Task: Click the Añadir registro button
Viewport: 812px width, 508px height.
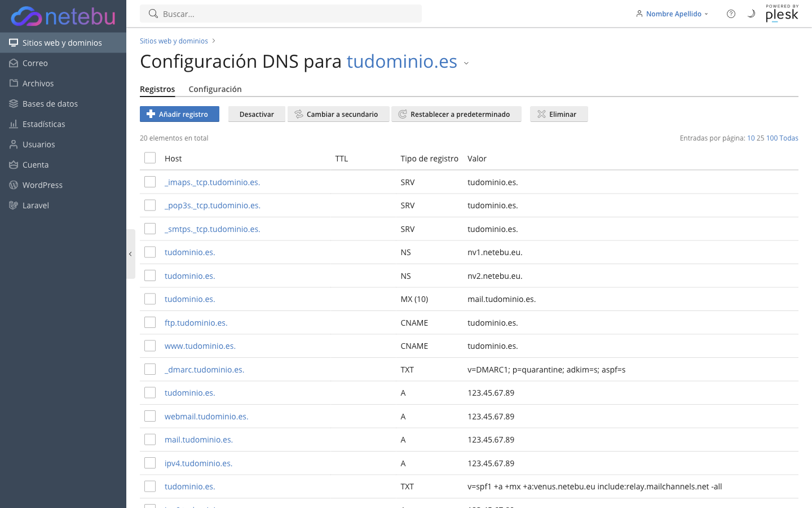Action: [x=179, y=114]
